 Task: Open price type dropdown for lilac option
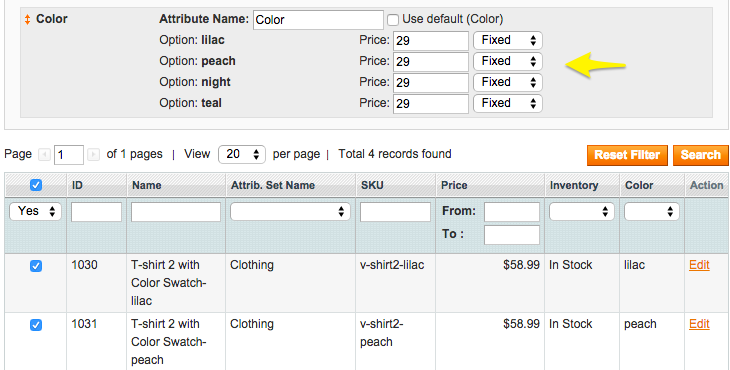(x=508, y=40)
